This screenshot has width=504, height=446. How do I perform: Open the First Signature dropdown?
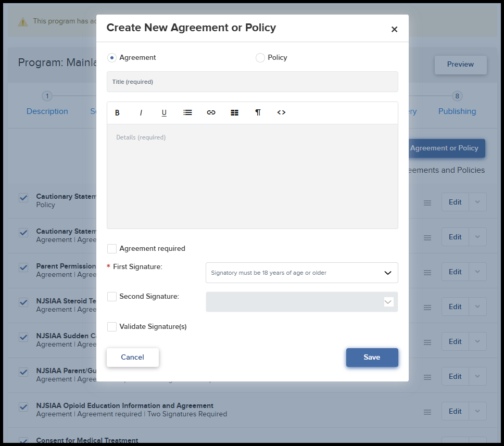(x=302, y=273)
